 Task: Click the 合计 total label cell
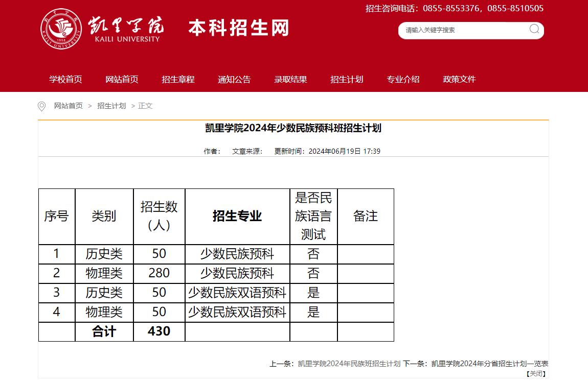point(104,332)
